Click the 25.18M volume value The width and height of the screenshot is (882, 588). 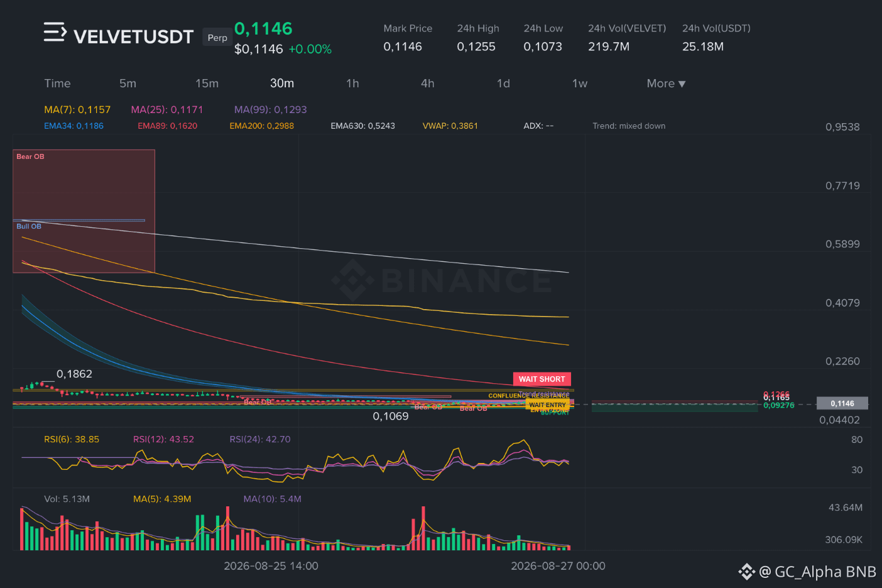pos(703,46)
